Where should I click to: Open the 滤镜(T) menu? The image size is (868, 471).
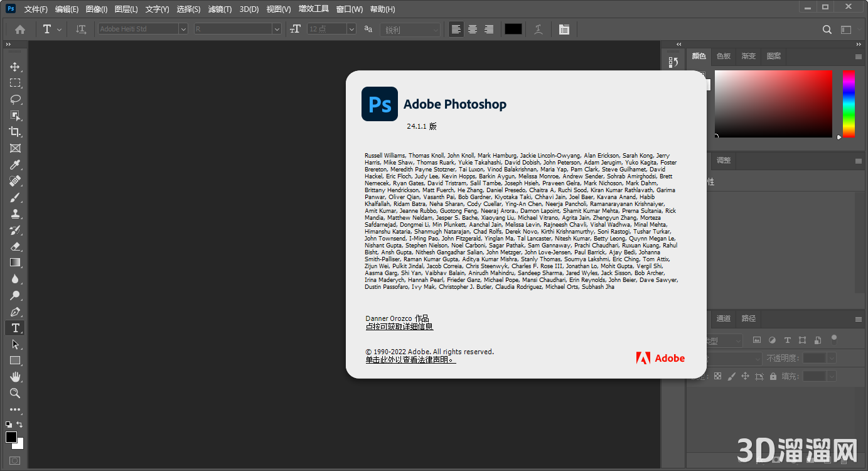(x=220, y=9)
